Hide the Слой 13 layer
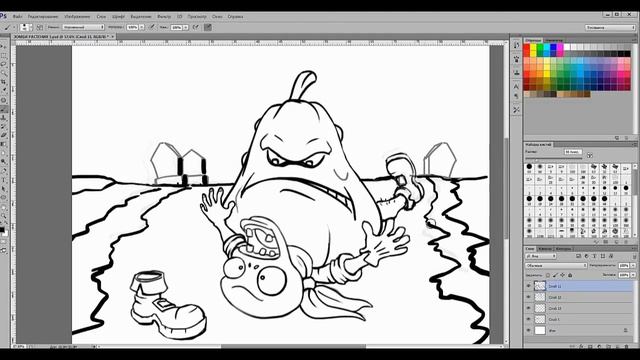This screenshot has width=640, height=360. [x=528, y=308]
